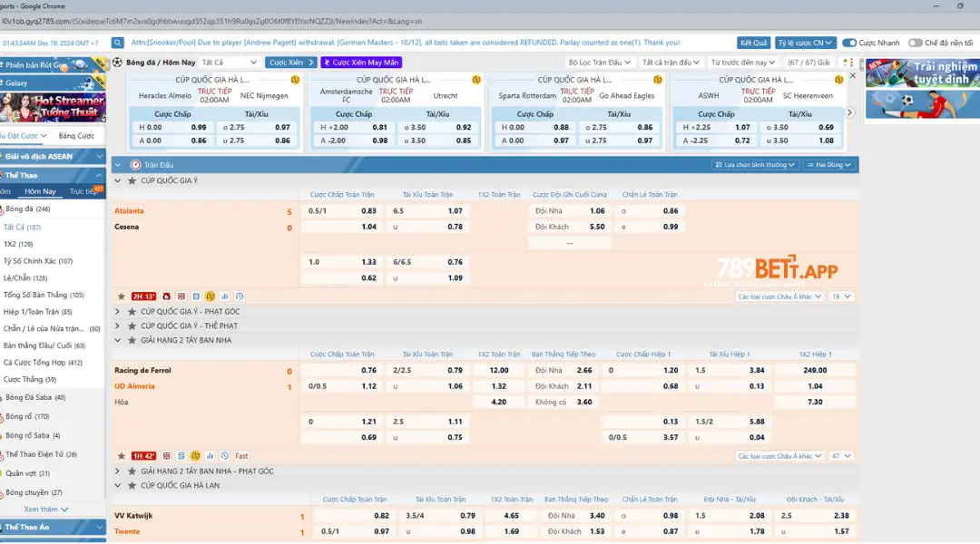Screen dimensions: 980x544
Task: Click the search magnifier icon
Action: point(117,44)
